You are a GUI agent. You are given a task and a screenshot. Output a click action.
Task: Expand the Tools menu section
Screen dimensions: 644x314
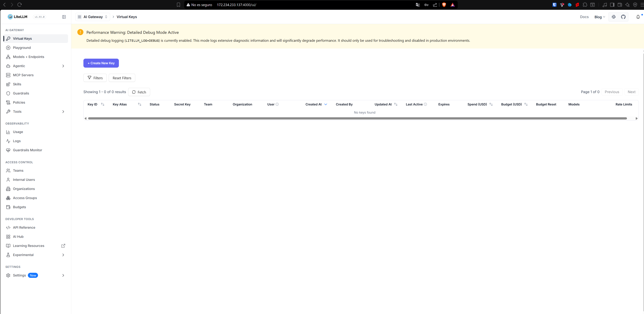(63, 112)
